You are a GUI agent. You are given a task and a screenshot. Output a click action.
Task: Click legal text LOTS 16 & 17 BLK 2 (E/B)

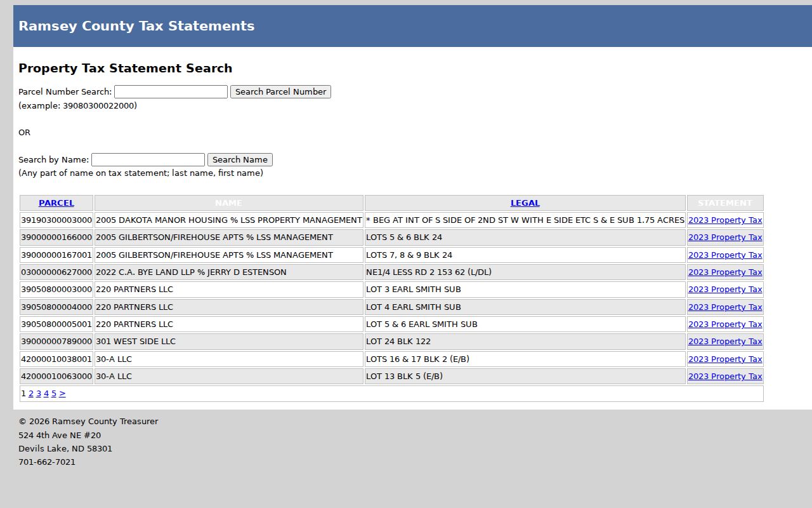coord(417,359)
